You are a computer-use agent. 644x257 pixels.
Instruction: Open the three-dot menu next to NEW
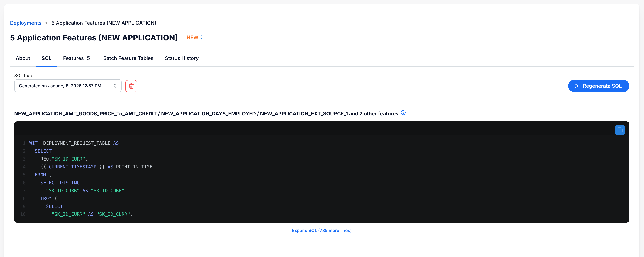point(202,37)
